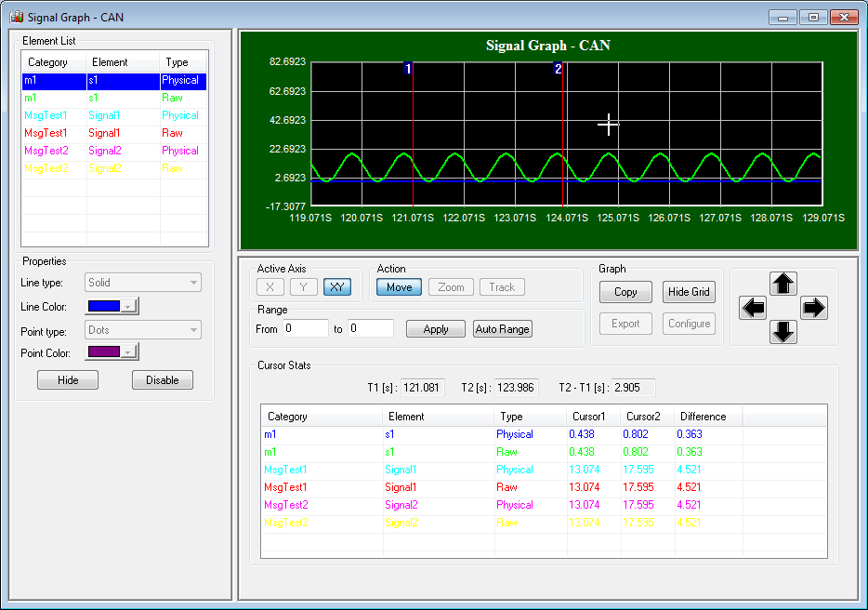Activate the Track action mode
868x610 pixels.
point(502,287)
